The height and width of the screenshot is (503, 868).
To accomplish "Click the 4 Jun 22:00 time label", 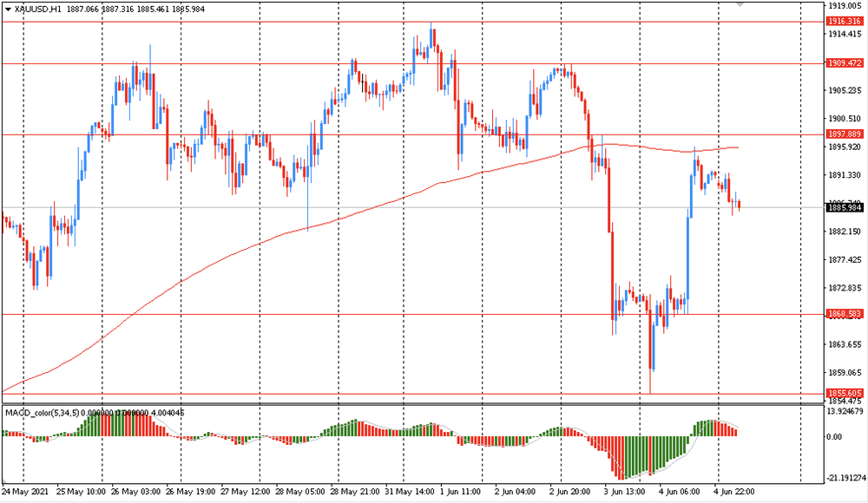I will point(734,492).
